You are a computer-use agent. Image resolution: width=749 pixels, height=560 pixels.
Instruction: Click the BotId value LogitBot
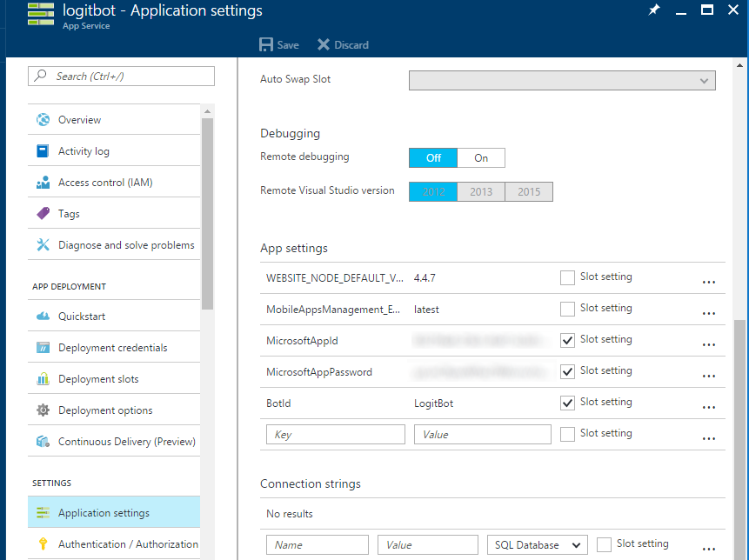tap(434, 403)
